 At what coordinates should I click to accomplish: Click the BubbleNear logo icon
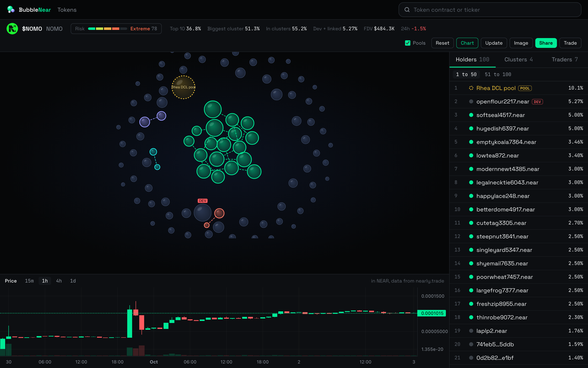coord(11,9)
